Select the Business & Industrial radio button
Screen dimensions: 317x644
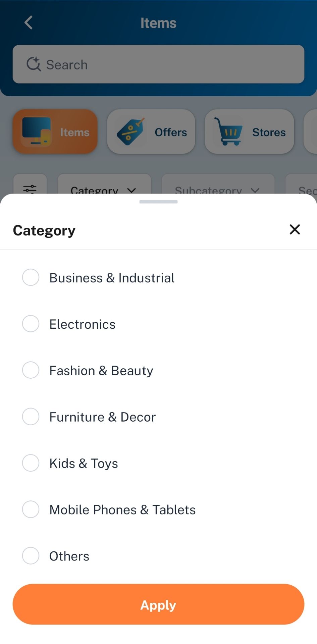pyautogui.click(x=31, y=277)
